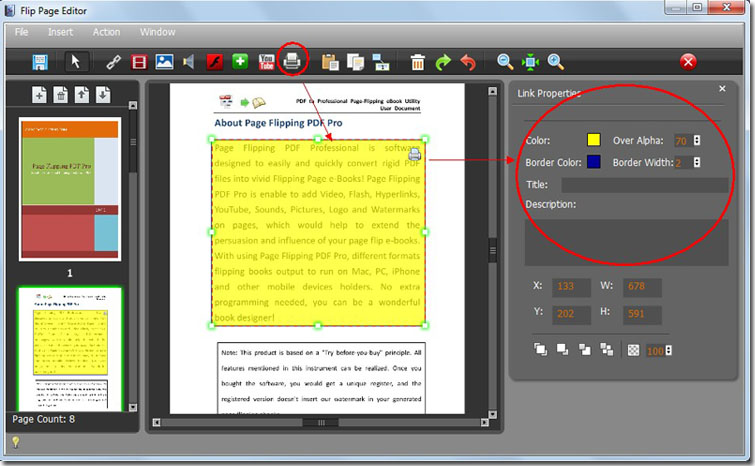Image resolution: width=755 pixels, height=466 pixels.
Task: Click the Description text area
Action: 626,243
